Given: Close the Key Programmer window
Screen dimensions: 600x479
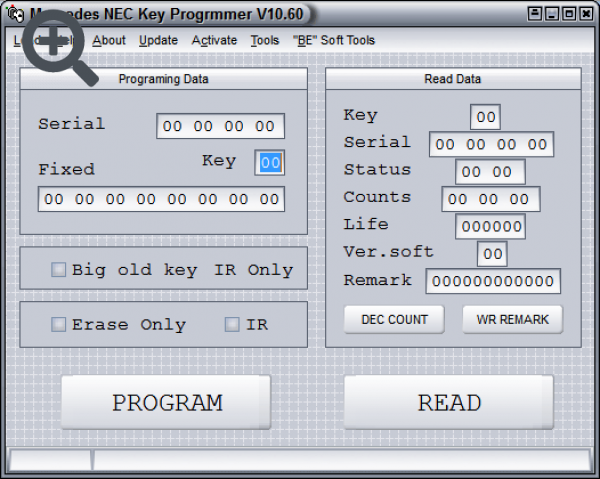Looking at the screenshot, I should click(x=586, y=13).
